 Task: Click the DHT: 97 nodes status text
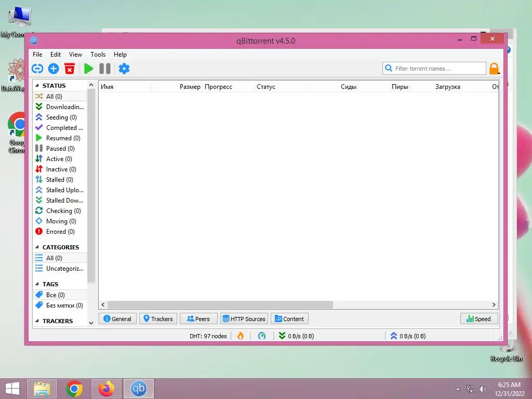[x=208, y=336]
